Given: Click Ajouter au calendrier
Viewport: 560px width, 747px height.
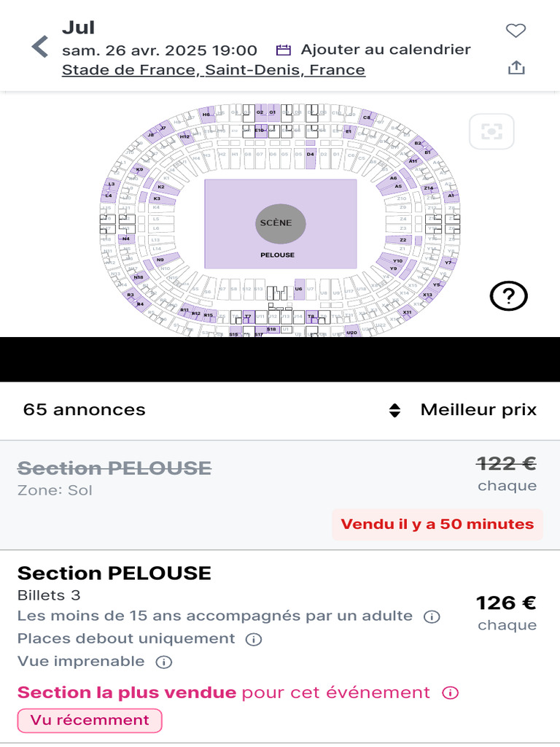Looking at the screenshot, I should pyautogui.click(x=385, y=50).
